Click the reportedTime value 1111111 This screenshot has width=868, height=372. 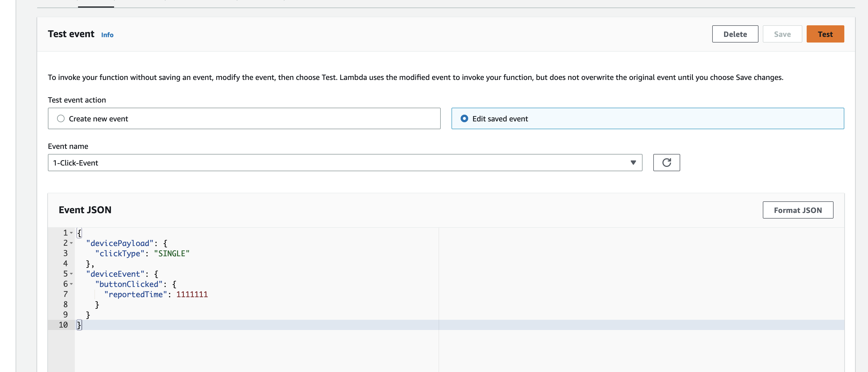click(192, 294)
